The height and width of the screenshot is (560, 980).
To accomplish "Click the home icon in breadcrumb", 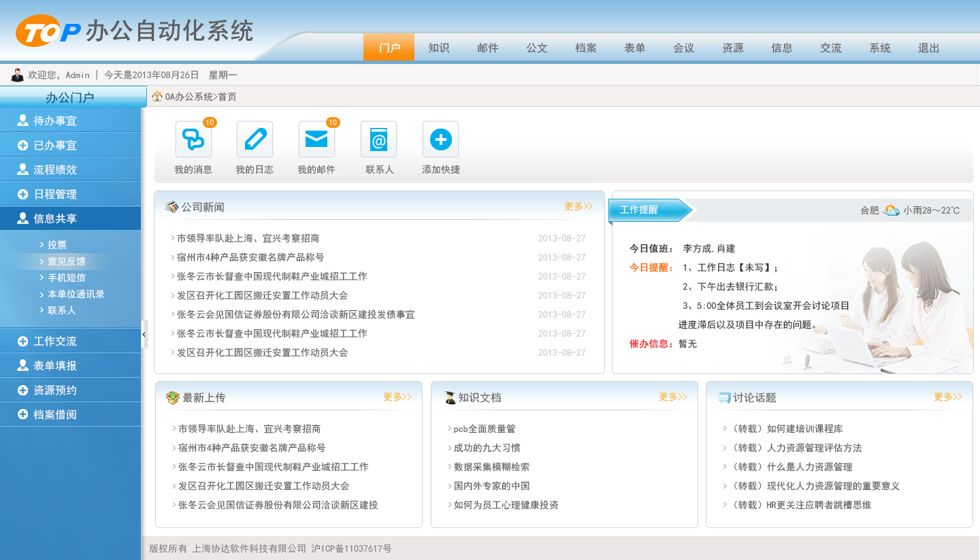I will pos(157,97).
